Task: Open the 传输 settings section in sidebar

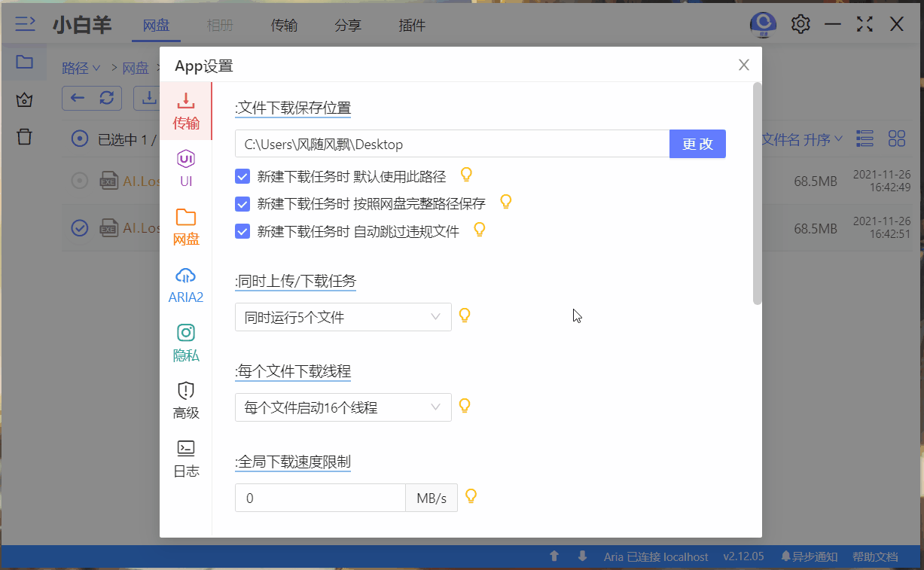Action: pyautogui.click(x=186, y=111)
